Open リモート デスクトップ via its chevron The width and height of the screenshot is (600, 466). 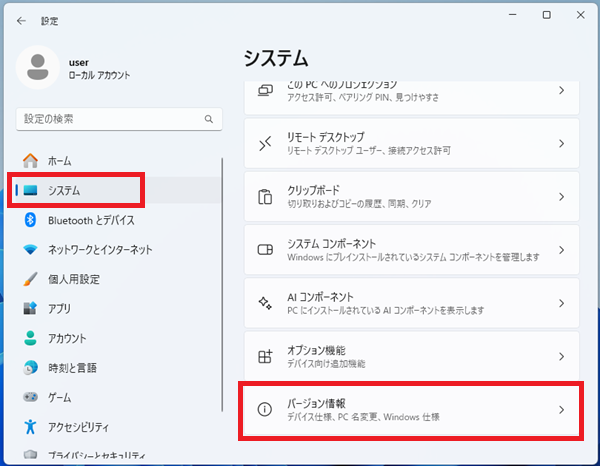click(x=561, y=143)
